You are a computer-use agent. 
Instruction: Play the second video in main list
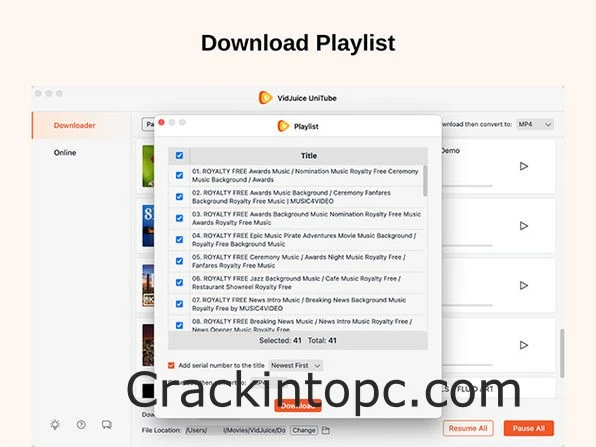pos(524,226)
